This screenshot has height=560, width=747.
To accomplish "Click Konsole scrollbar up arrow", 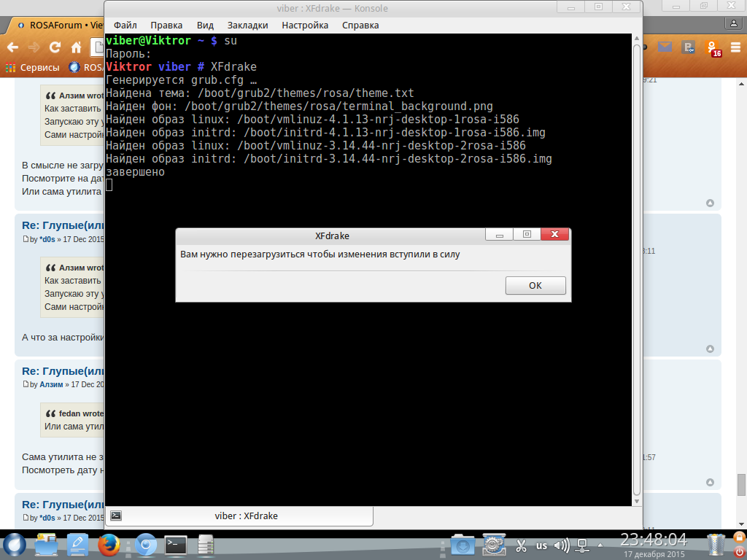I will (x=637, y=39).
